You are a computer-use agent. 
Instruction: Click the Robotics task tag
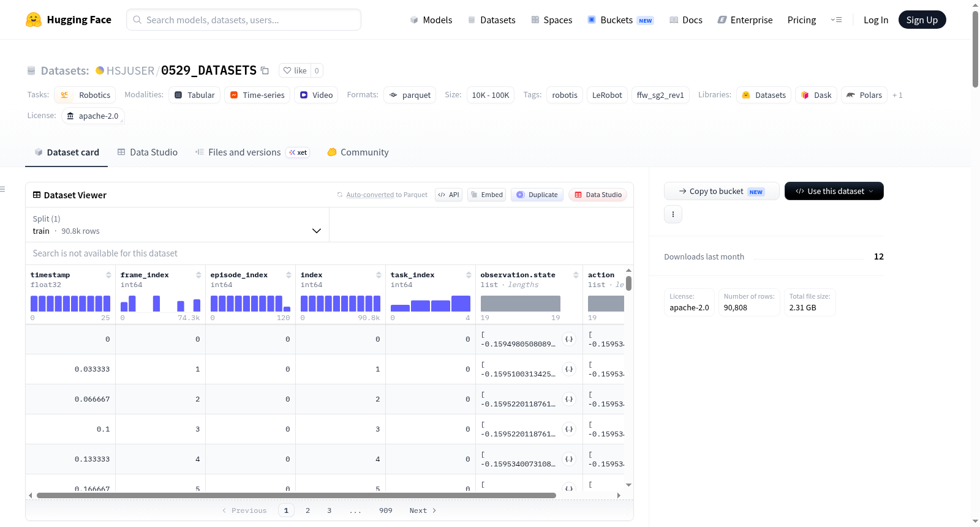[x=85, y=95]
